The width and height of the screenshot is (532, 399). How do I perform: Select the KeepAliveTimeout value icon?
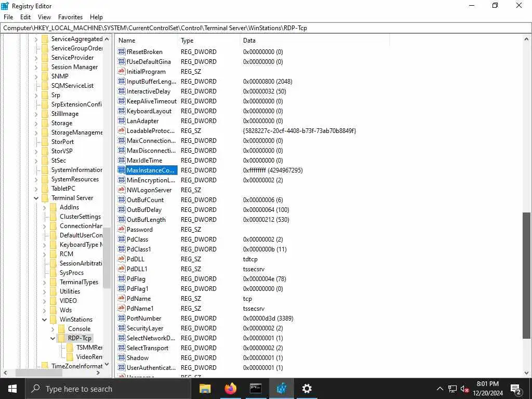coord(122,101)
